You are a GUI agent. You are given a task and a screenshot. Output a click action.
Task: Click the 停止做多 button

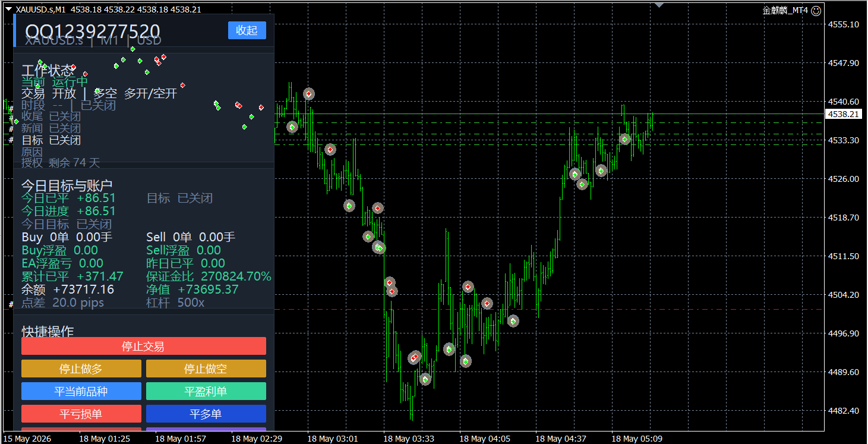click(x=81, y=369)
